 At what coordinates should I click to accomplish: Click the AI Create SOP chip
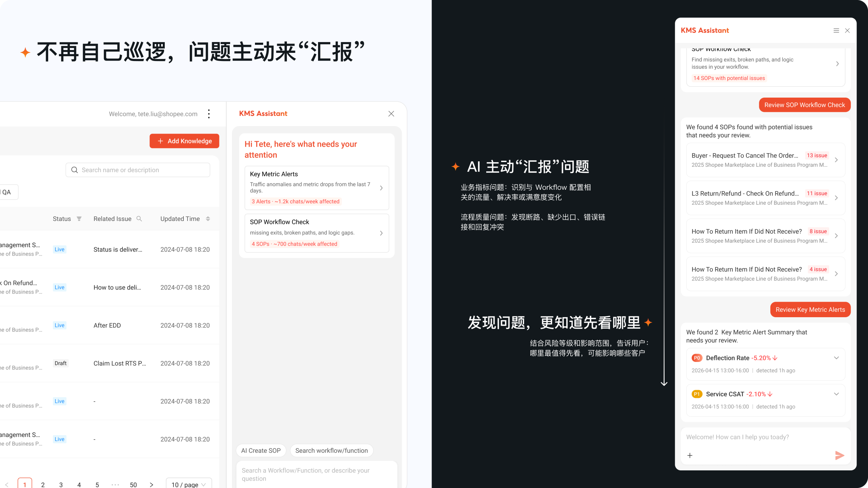(x=261, y=450)
